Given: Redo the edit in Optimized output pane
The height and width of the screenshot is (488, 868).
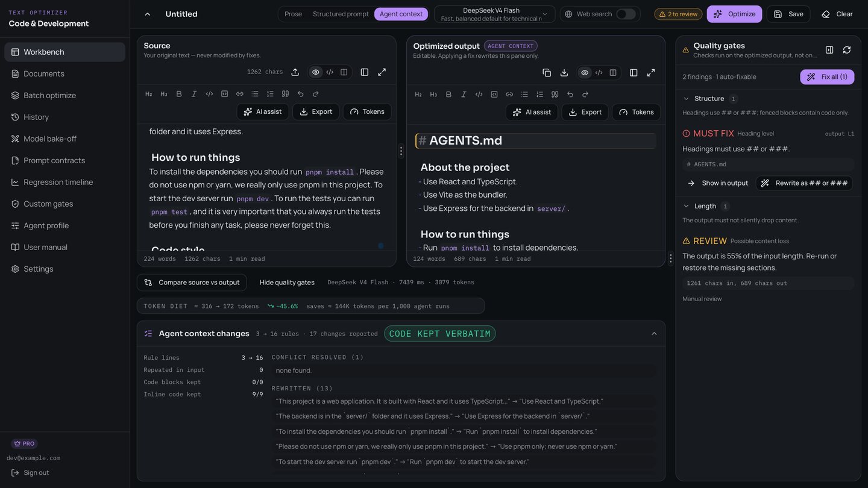Looking at the screenshot, I should [585, 94].
